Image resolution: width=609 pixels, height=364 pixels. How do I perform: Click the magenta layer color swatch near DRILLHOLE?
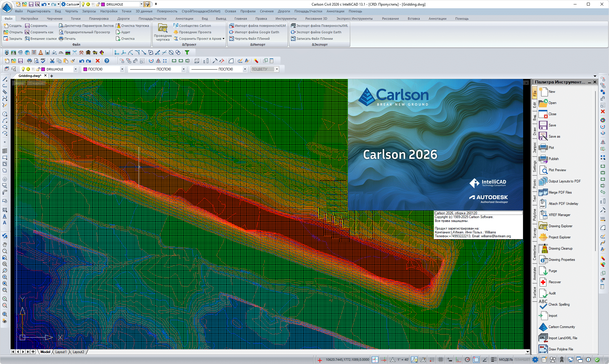pos(43,69)
